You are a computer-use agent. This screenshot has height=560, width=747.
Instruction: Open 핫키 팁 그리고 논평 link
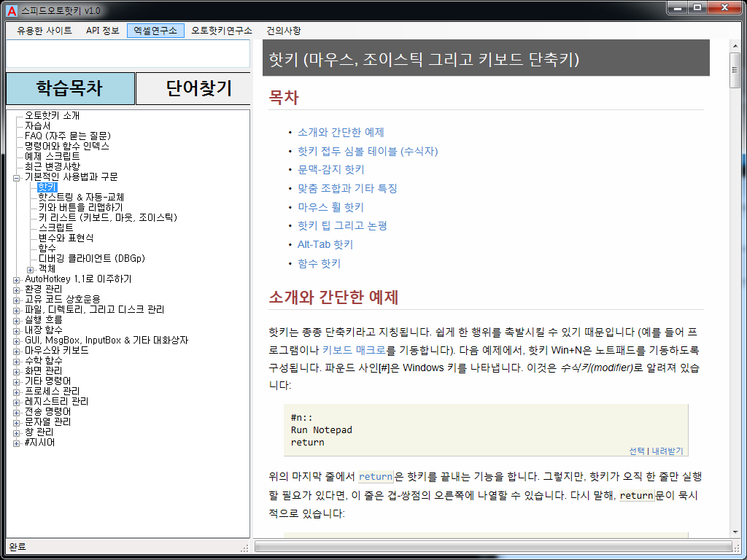[342, 226]
